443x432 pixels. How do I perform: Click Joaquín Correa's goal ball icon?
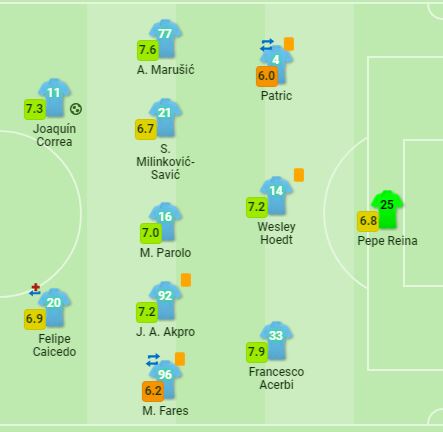[x=76, y=109]
